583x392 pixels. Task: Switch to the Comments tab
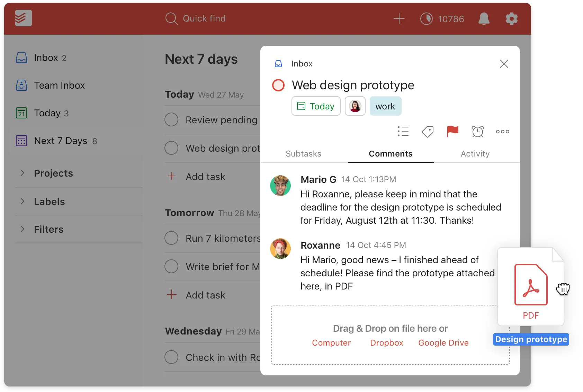[x=391, y=154]
